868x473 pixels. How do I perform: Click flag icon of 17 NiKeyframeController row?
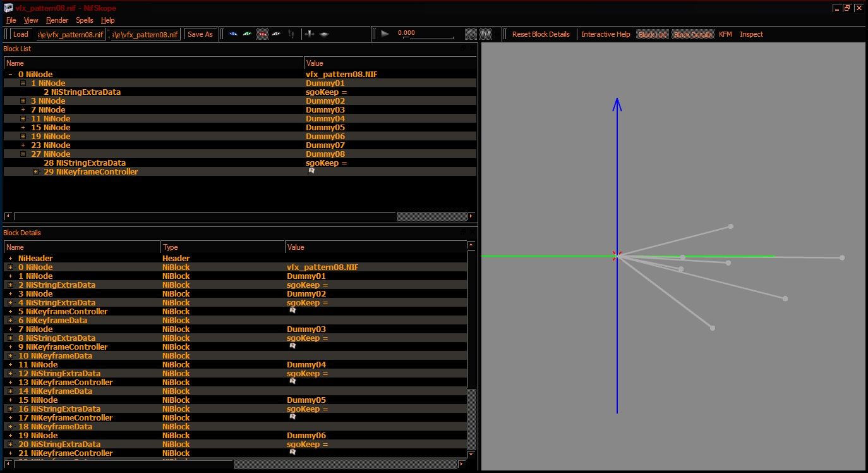[292, 417]
